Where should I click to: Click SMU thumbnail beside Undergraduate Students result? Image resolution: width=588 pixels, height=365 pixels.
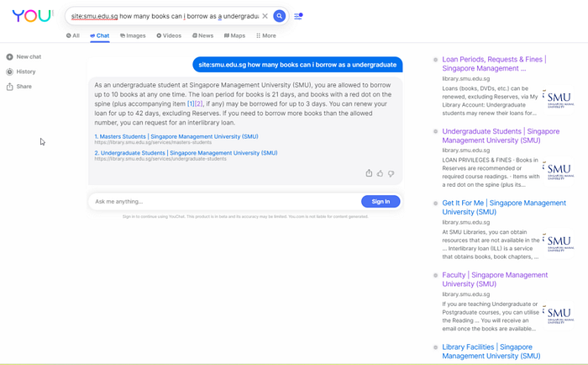(559, 172)
